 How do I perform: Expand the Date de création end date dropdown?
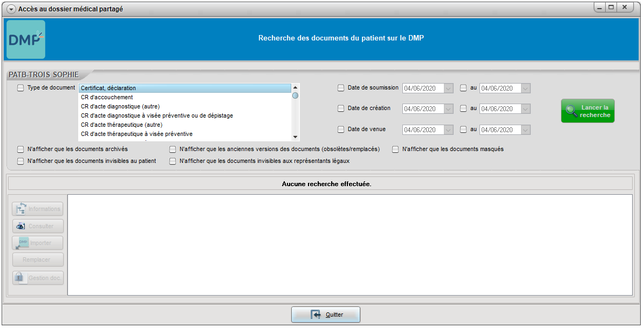pos(525,109)
